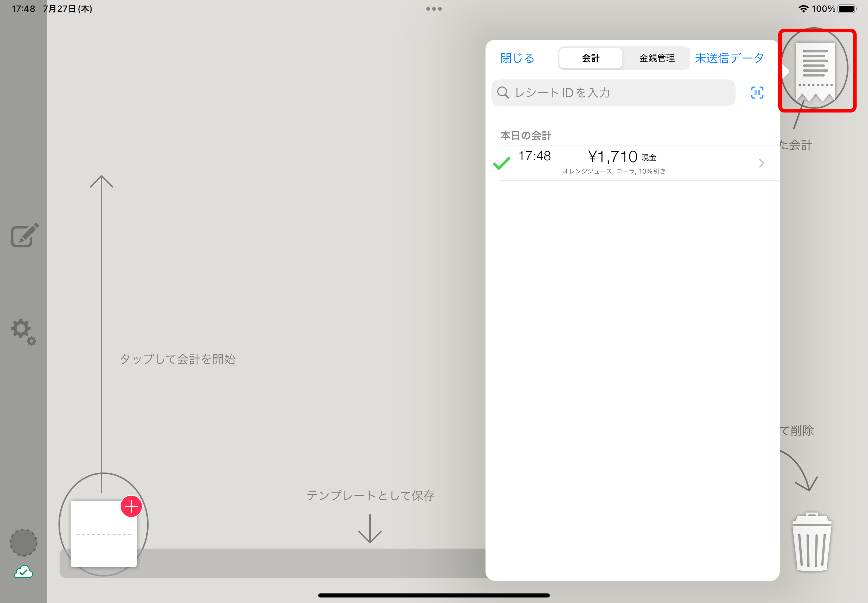Tap the three-dot multitasking indicator
The height and width of the screenshot is (603, 868).
click(x=434, y=9)
